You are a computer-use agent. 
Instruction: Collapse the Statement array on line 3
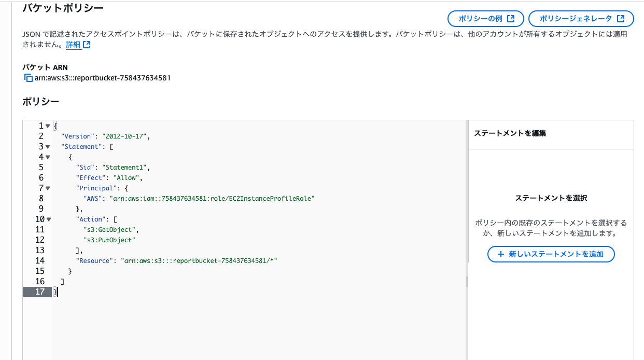point(48,147)
